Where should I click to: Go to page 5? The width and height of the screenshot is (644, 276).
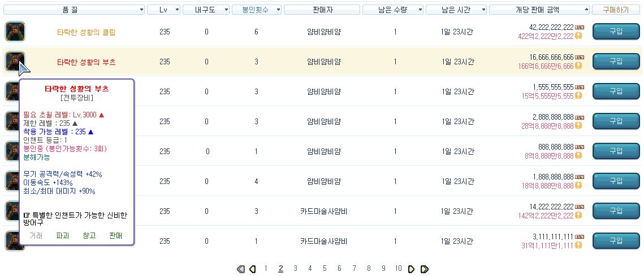point(325,269)
